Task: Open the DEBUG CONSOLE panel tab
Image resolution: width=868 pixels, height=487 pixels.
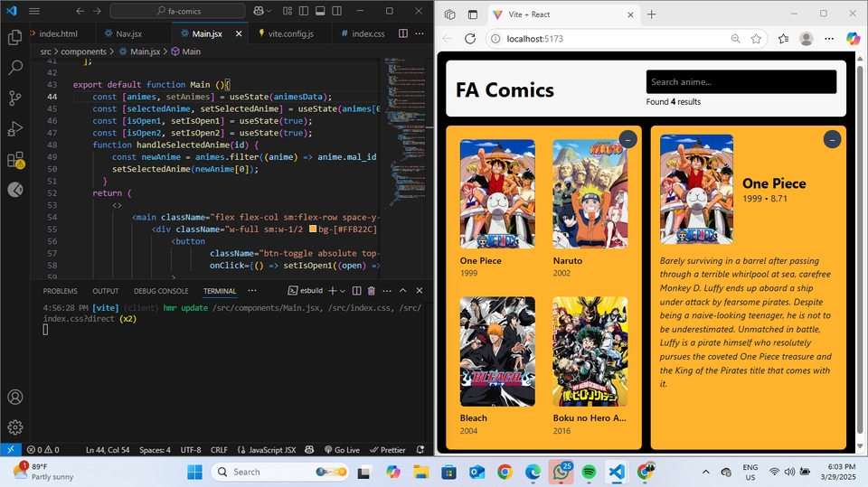Action: 161,291
